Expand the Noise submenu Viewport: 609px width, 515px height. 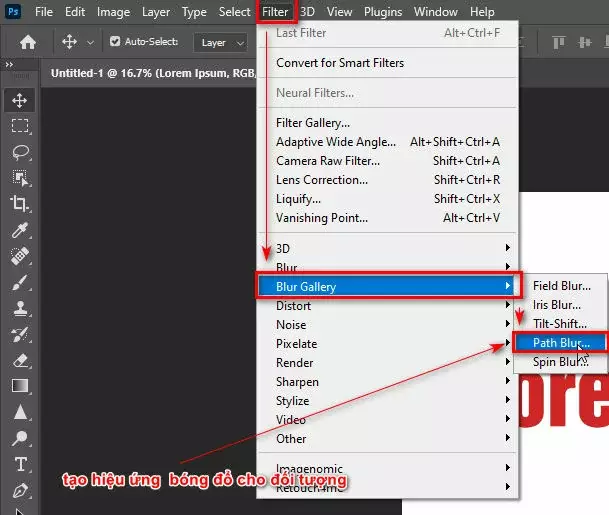point(388,324)
